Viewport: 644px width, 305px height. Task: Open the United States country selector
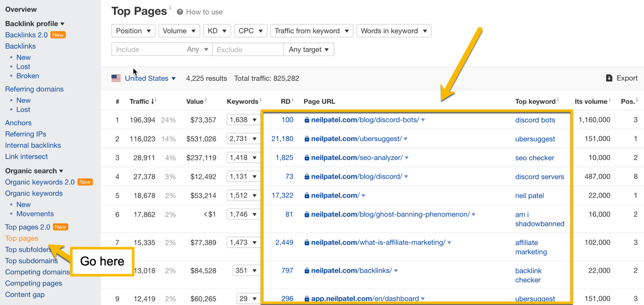(150, 78)
